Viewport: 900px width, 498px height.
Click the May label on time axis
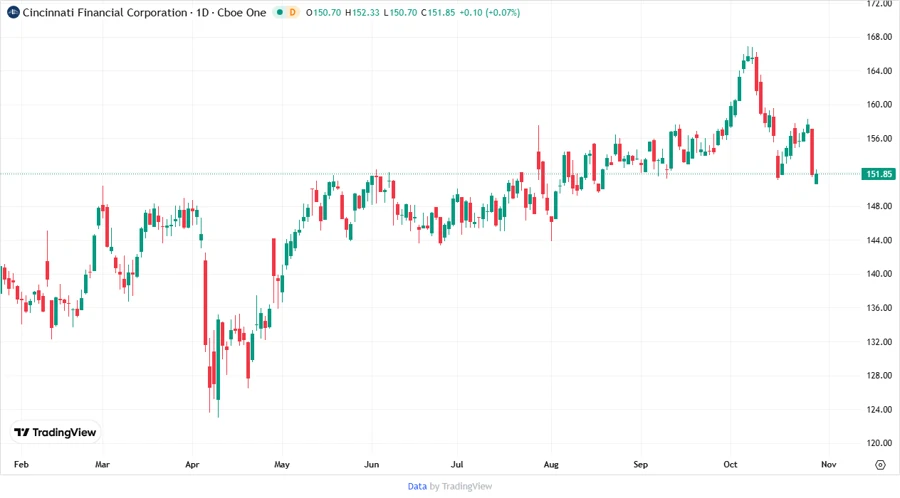pyautogui.click(x=282, y=464)
